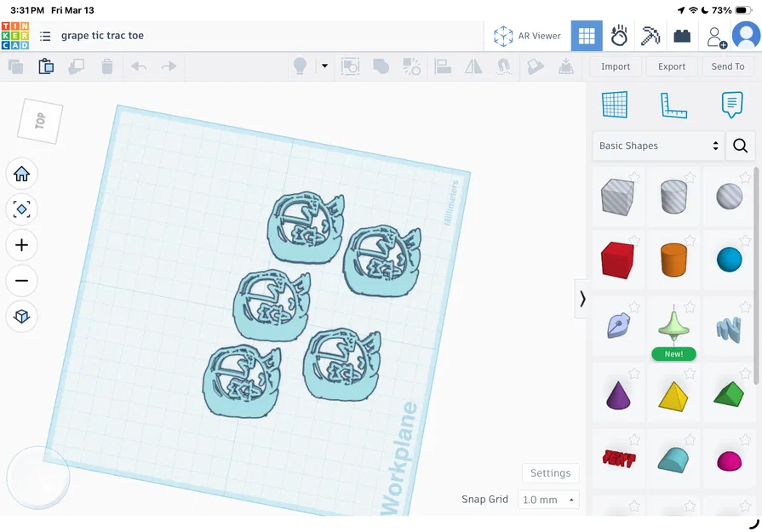This screenshot has height=532, width=762.
Task: Click the Import button
Action: point(616,66)
